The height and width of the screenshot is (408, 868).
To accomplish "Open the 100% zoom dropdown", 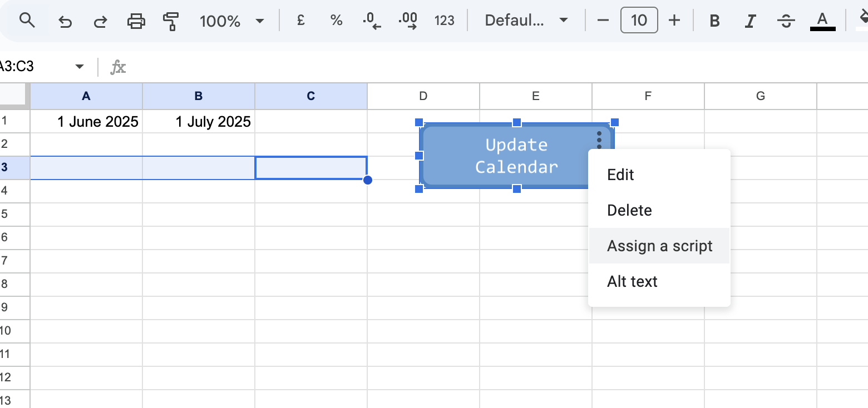I will coord(231,21).
